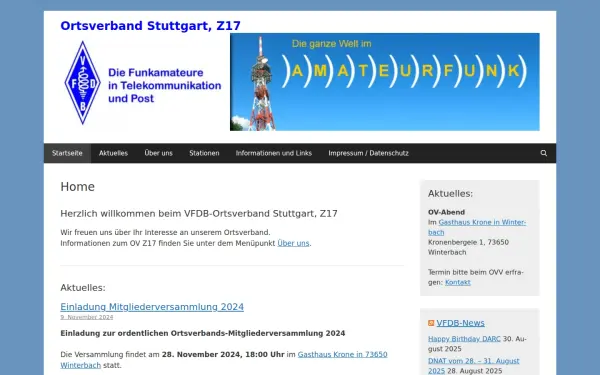Open the Amateurfunk banner image
The width and height of the screenshot is (600, 375).
[x=385, y=82]
